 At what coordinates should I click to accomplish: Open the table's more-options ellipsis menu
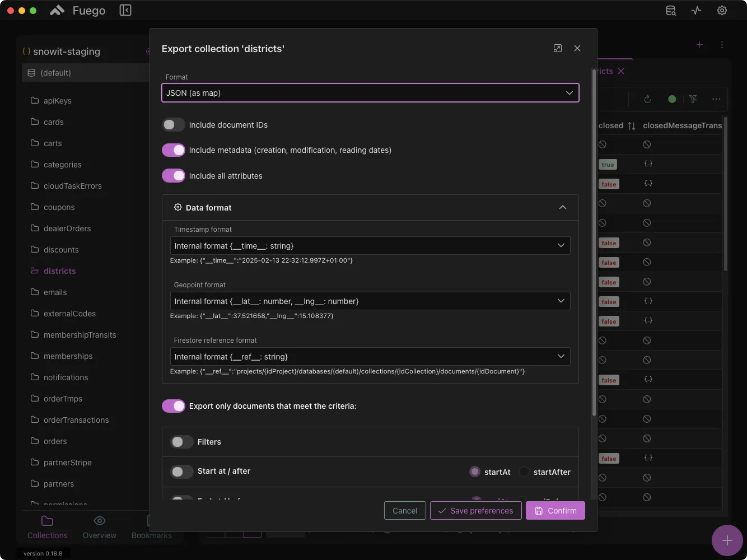click(x=716, y=99)
